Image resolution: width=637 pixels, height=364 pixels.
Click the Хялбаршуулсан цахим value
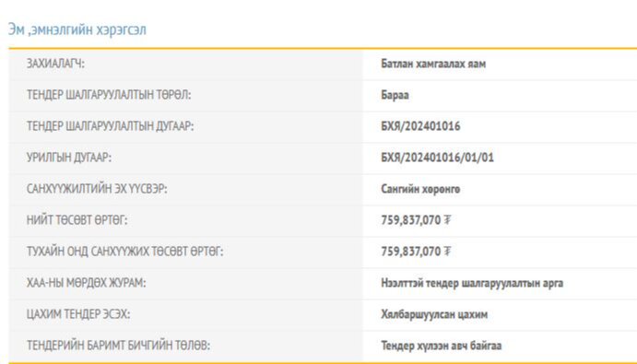pyautogui.click(x=434, y=314)
